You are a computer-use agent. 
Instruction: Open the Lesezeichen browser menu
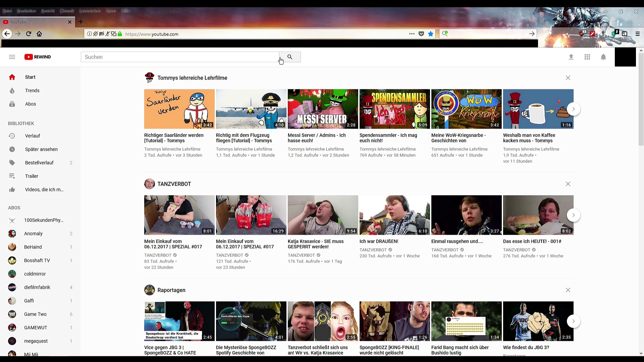90,11
